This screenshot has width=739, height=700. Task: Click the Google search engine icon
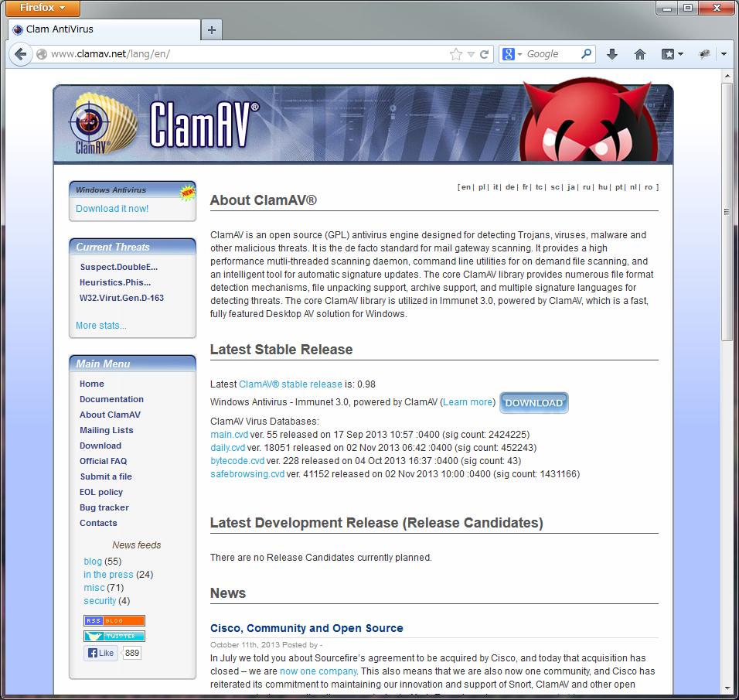pyautogui.click(x=509, y=54)
